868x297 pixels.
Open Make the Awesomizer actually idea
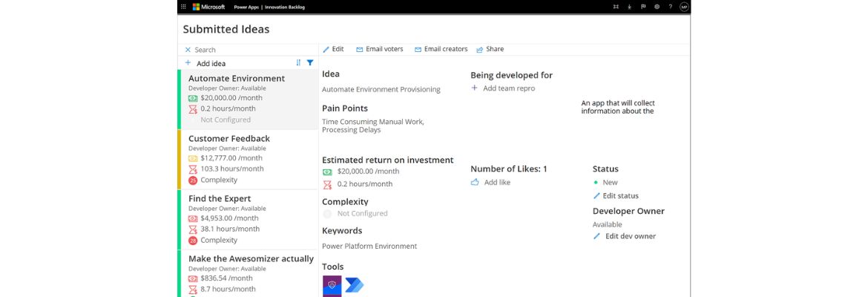[251, 258]
